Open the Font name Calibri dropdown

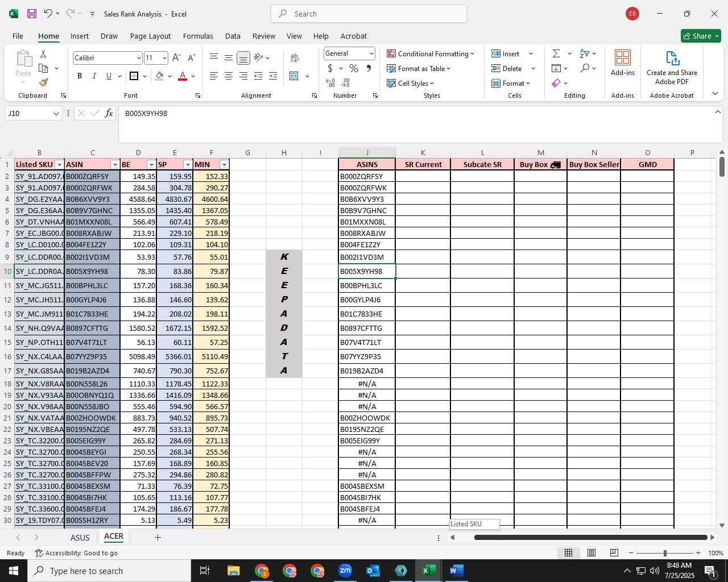point(138,58)
